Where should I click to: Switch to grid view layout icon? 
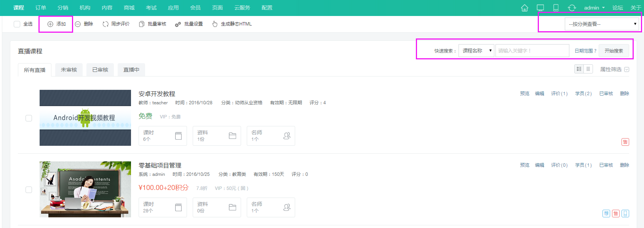tap(579, 69)
